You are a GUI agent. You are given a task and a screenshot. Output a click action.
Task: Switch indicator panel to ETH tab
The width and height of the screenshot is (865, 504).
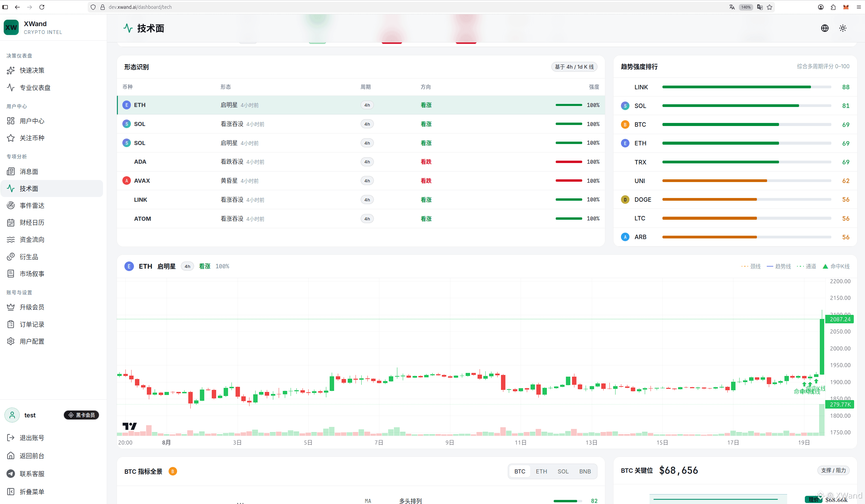click(x=541, y=471)
